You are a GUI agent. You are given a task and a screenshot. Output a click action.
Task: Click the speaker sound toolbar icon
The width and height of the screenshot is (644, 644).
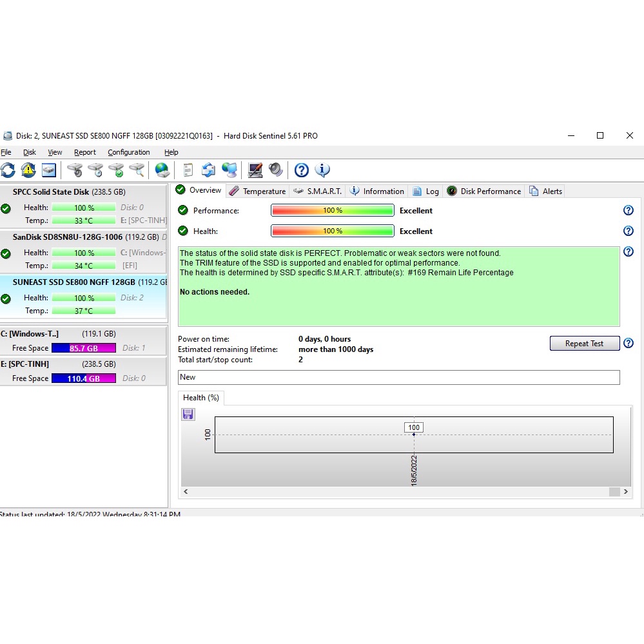(276, 170)
